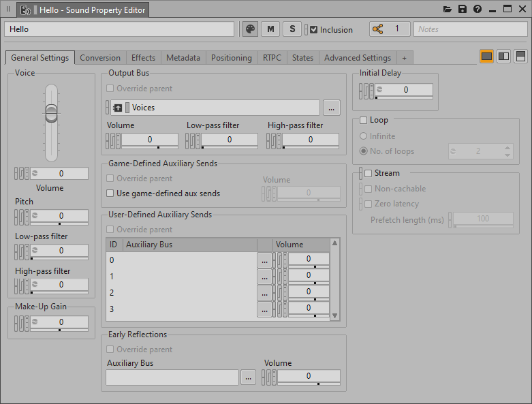Enable the Stream checkbox
The image size is (532, 404).
pyautogui.click(x=368, y=173)
